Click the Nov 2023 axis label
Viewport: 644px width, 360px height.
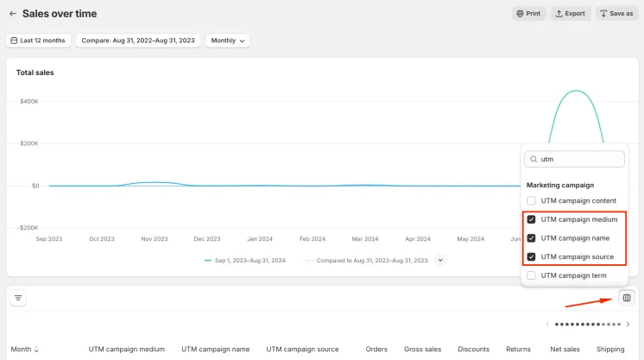155,239
